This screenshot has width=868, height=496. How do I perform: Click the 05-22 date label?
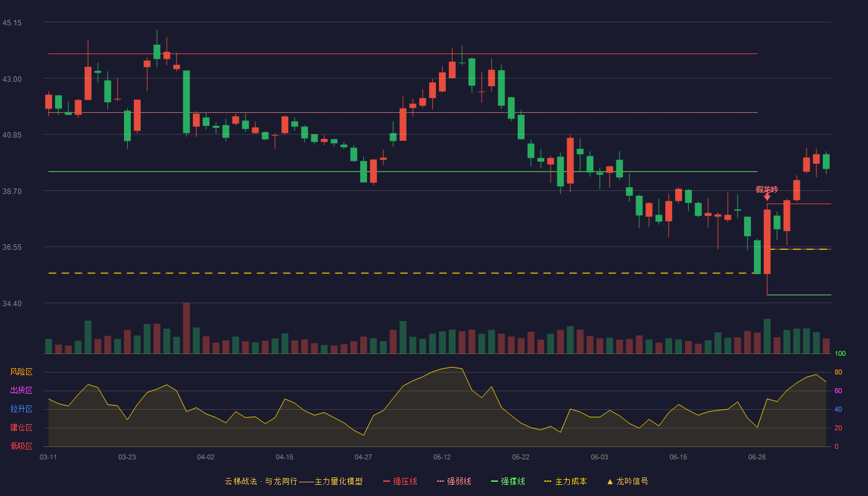(x=521, y=457)
